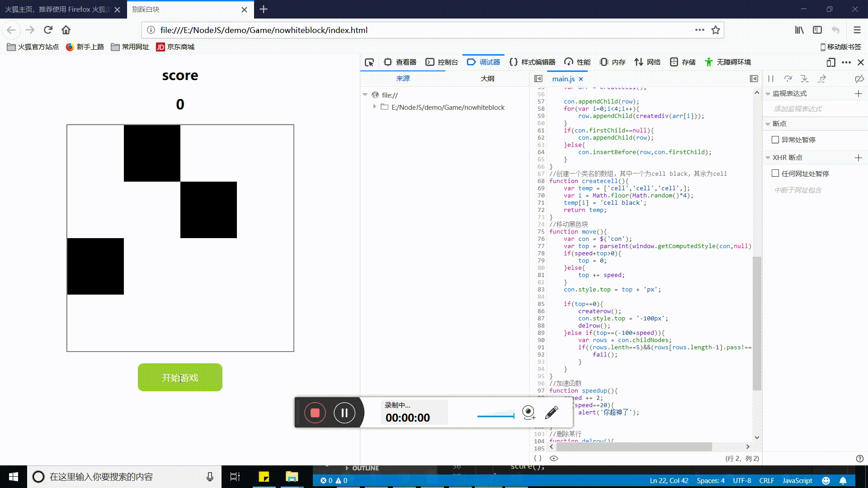
Task: Click the deactivate breakpoints icon
Action: (859, 79)
